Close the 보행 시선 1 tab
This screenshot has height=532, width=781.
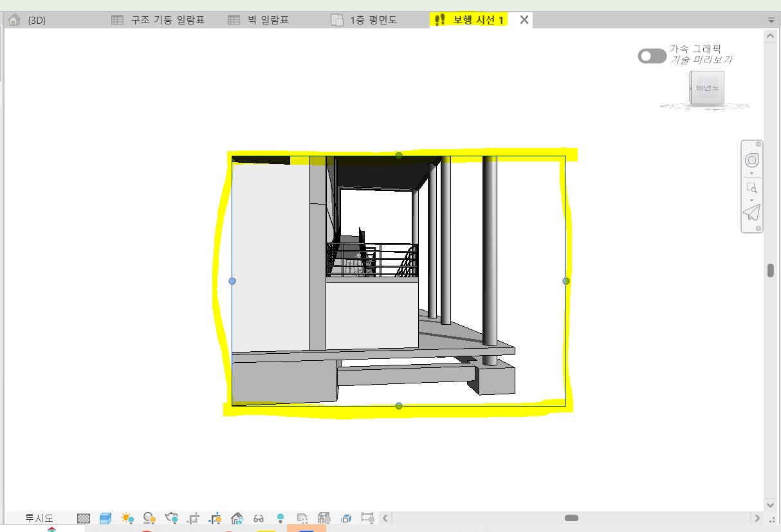[x=524, y=20]
